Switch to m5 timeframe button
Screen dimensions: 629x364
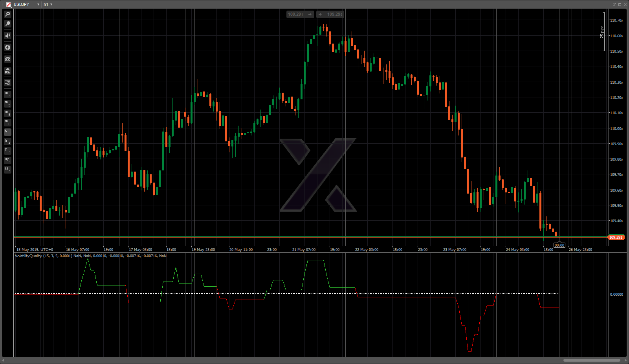7,104
